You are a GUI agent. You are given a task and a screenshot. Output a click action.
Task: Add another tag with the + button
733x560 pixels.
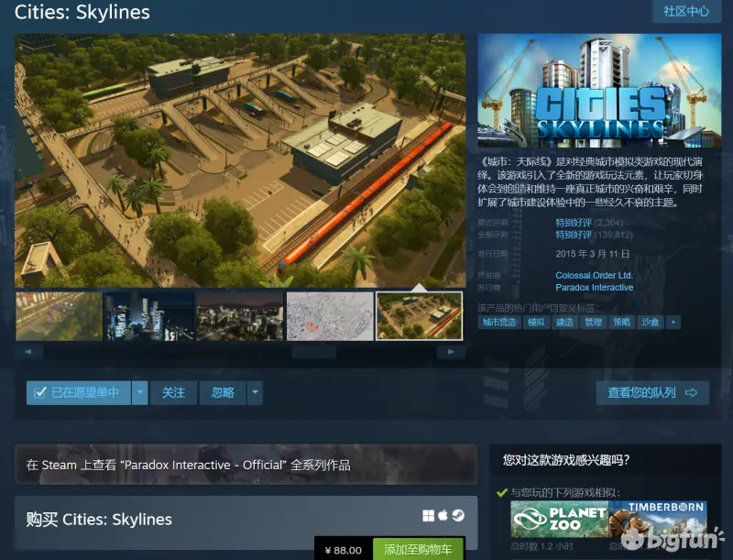tap(673, 322)
